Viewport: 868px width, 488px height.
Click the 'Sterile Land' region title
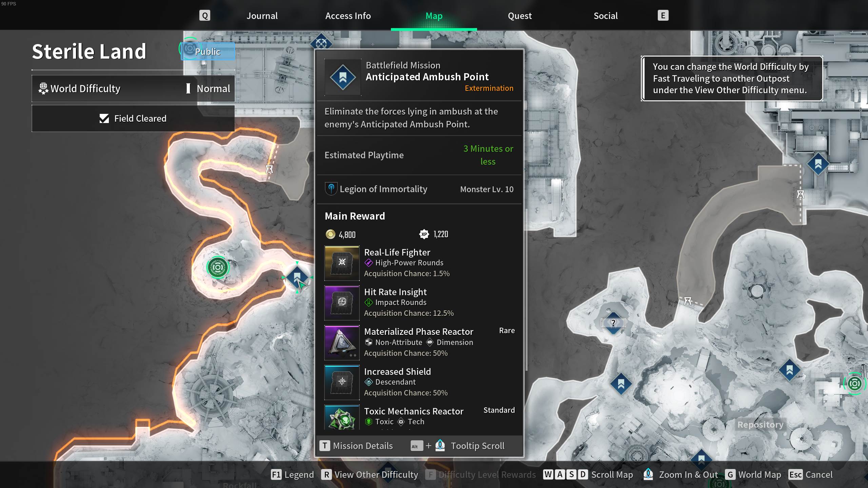89,52
